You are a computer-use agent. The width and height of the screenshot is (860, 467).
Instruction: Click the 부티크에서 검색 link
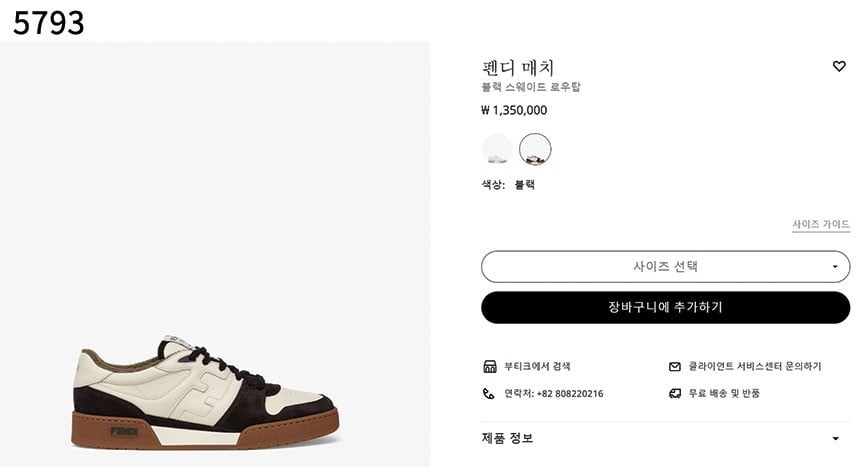pos(537,367)
